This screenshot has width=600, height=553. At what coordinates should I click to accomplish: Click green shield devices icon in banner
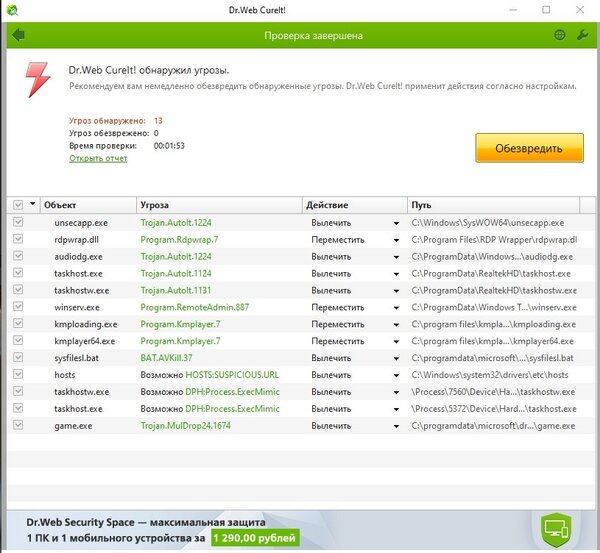click(556, 530)
